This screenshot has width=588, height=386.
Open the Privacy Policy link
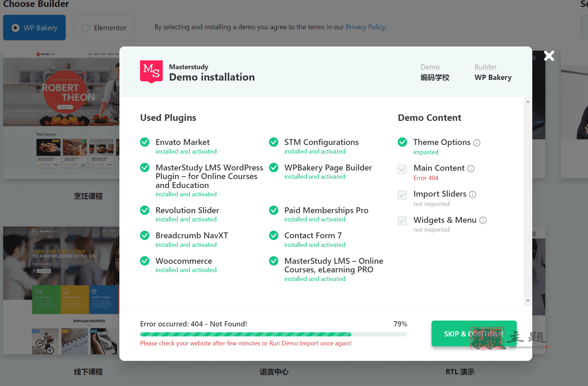click(366, 27)
